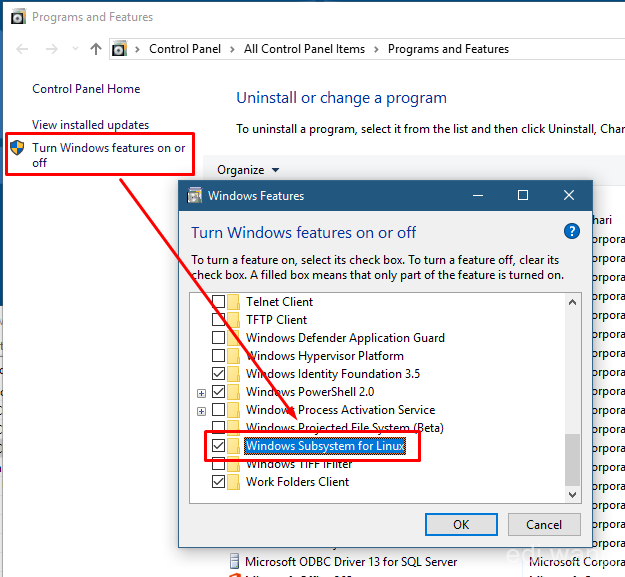Uncheck Windows Identity Foundation 3.5 checkbox
Image resolution: width=625 pixels, height=577 pixels.
[218, 374]
